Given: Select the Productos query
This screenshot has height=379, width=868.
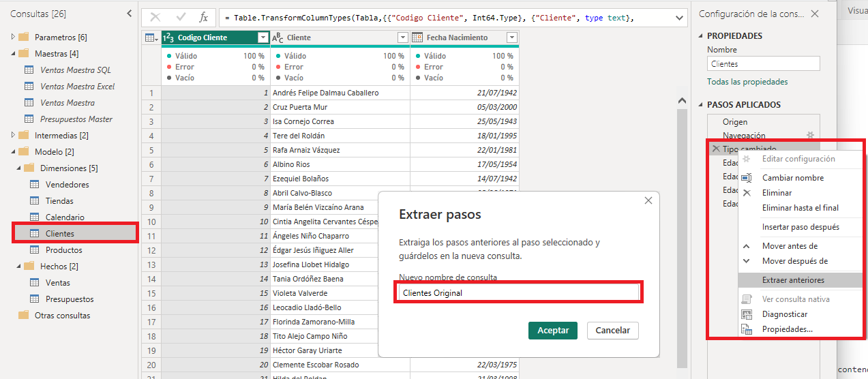Looking at the screenshot, I should click(64, 250).
